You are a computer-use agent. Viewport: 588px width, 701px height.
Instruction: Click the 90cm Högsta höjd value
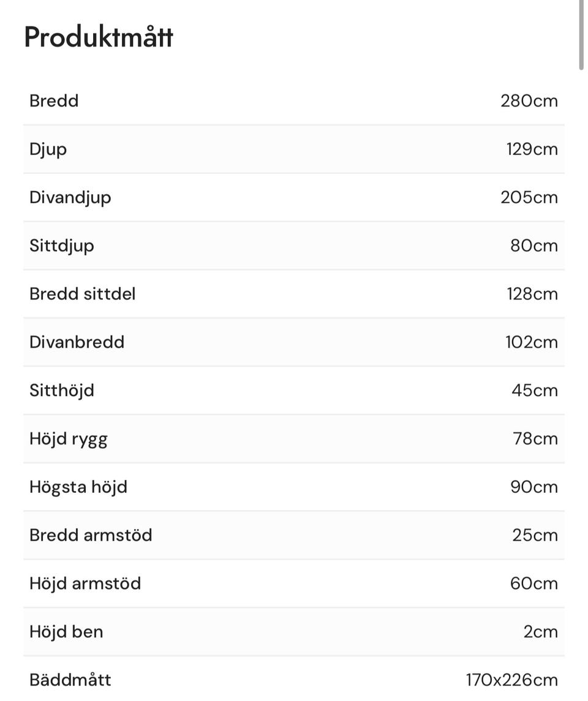tap(533, 487)
